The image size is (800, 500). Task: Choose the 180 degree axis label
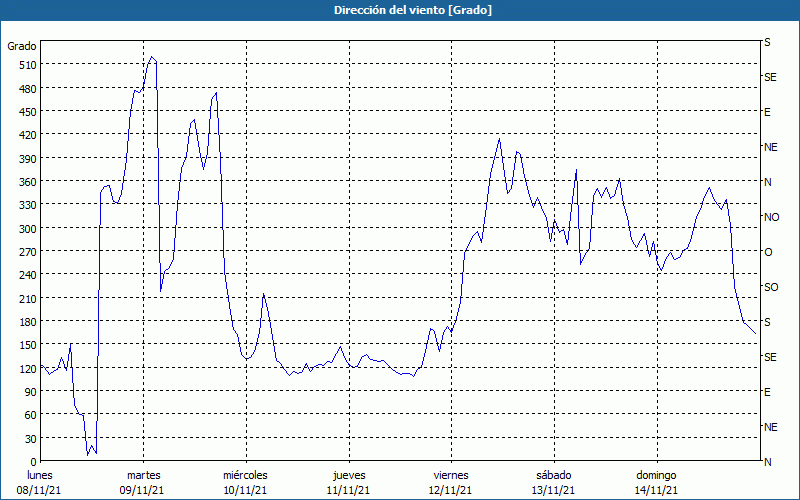(28, 322)
